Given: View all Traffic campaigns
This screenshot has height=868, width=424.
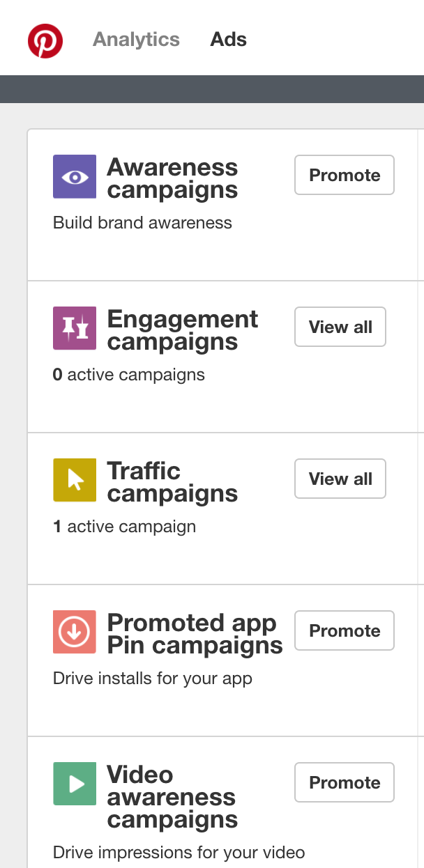Looking at the screenshot, I should (x=340, y=479).
